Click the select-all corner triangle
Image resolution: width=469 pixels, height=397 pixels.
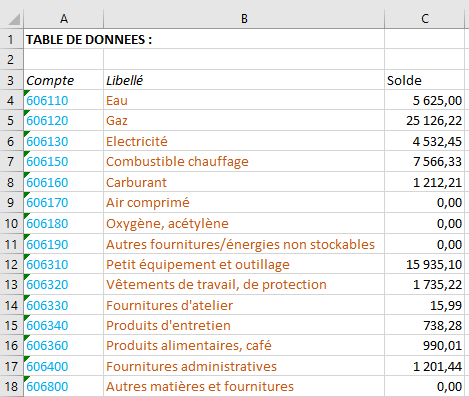(x=14, y=19)
